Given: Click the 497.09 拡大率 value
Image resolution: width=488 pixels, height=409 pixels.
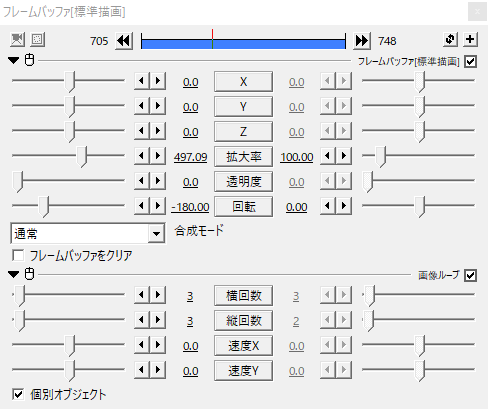Looking at the screenshot, I should point(190,157).
